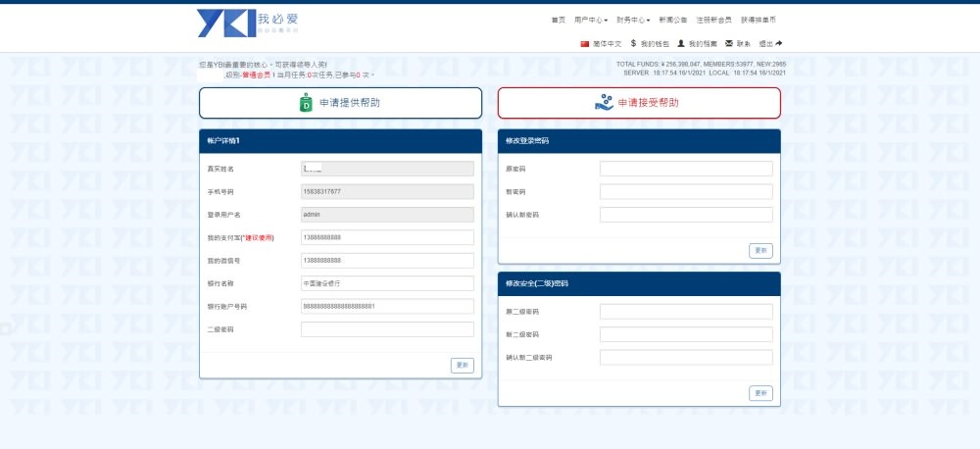
Task: Click the green donation jar icon
Action: [x=306, y=103]
